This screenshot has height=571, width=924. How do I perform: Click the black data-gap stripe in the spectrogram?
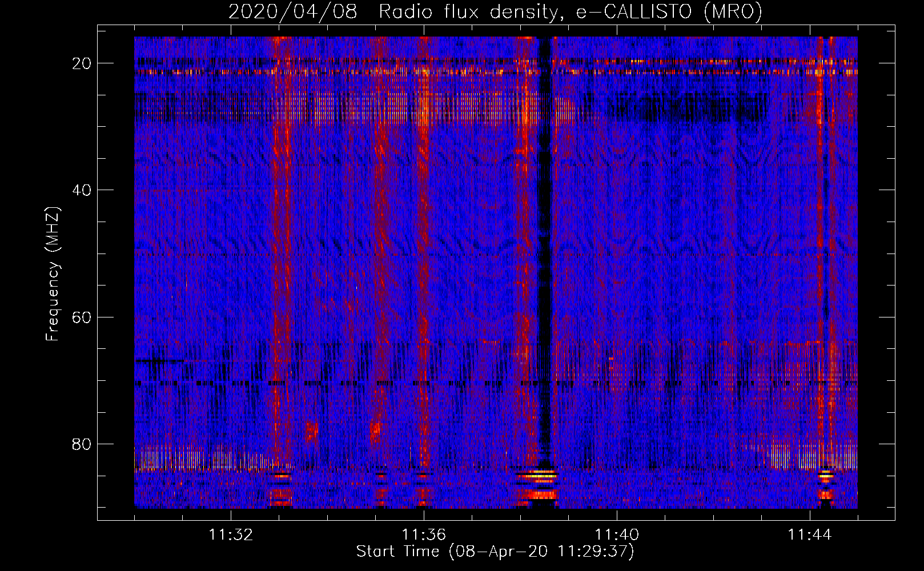coord(545,251)
